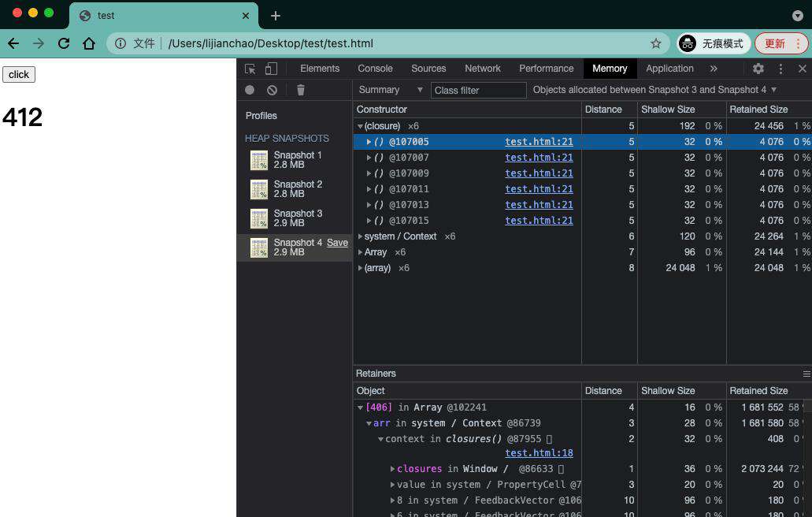
Task: Close the test browser tab
Action: pos(246,16)
